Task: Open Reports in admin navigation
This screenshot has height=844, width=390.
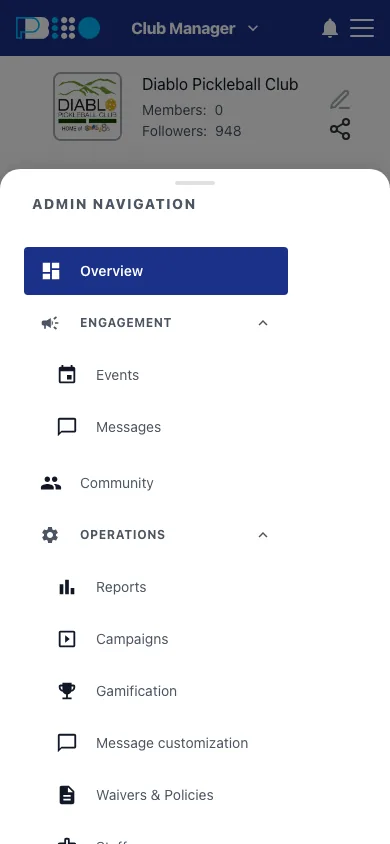Action: 121,587
